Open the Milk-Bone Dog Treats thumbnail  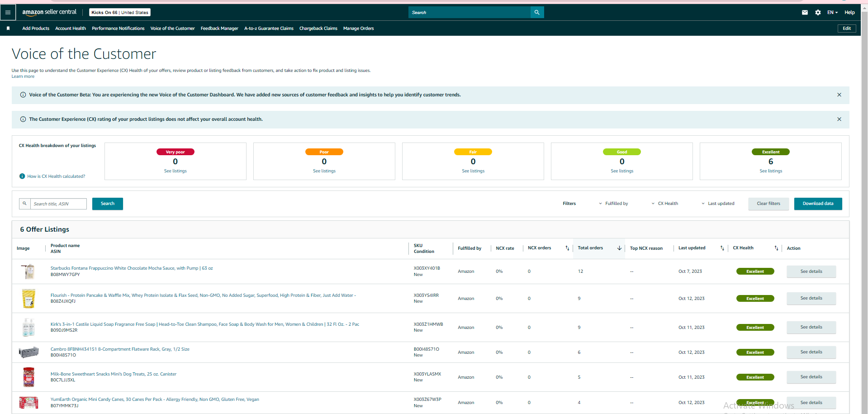(28, 377)
